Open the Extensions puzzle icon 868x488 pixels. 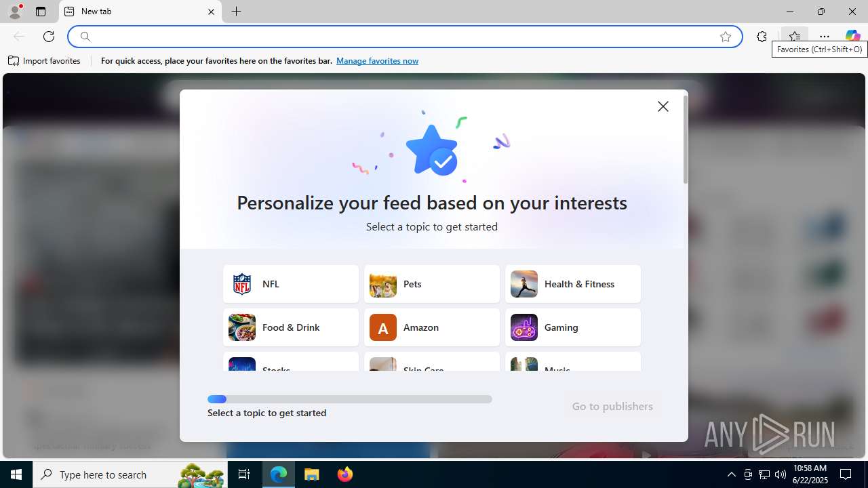(762, 37)
